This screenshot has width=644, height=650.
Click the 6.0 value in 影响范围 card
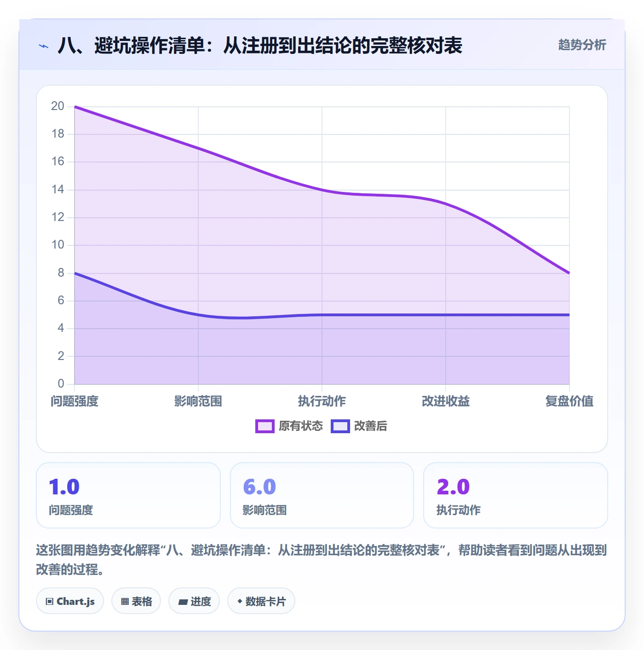[259, 487]
